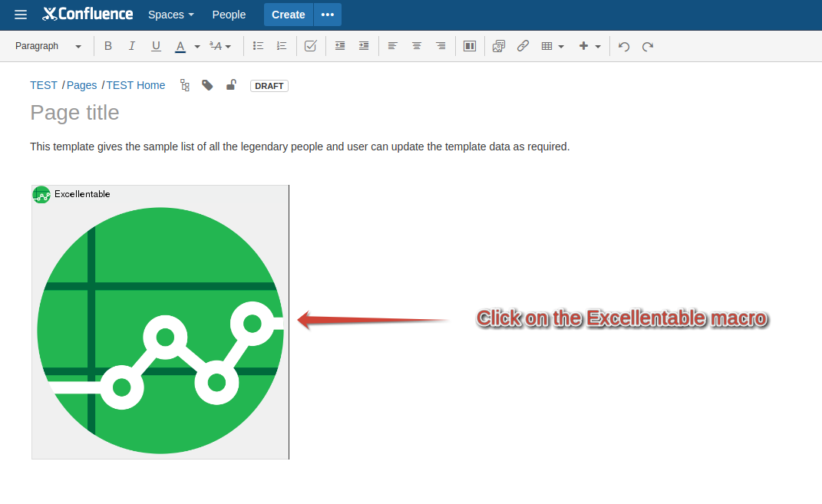Align text right
Viewport: 822px width, 504px height.
click(x=441, y=46)
